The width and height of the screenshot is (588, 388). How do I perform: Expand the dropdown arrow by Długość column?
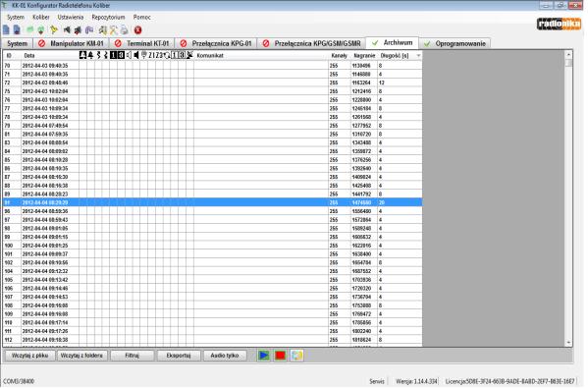pyautogui.click(x=418, y=56)
